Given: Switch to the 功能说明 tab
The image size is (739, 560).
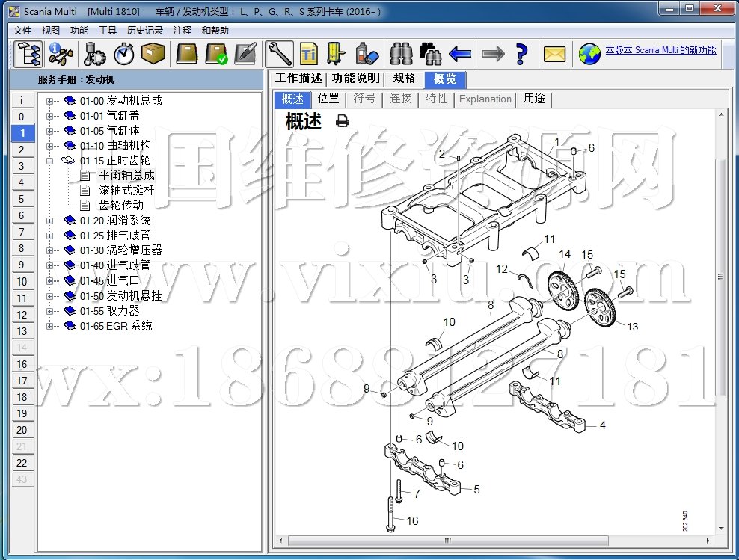Looking at the screenshot, I should coord(356,79).
